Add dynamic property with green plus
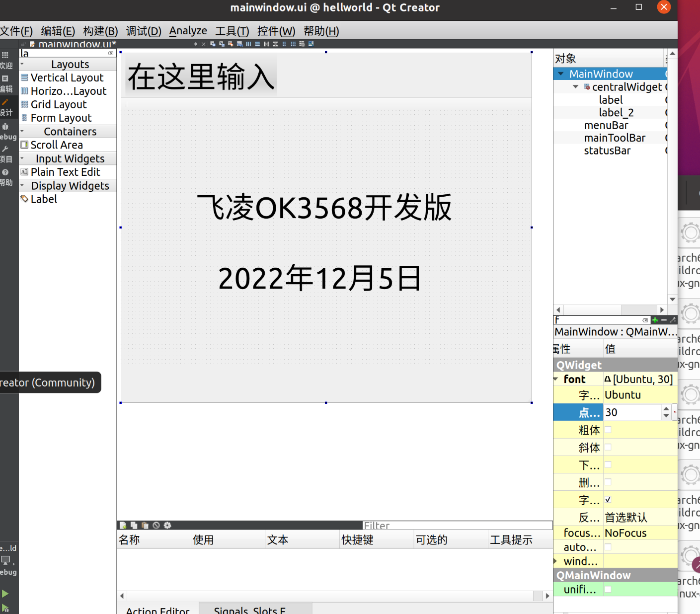700x614 pixels. pyautogui.click(x=655, y=320)
